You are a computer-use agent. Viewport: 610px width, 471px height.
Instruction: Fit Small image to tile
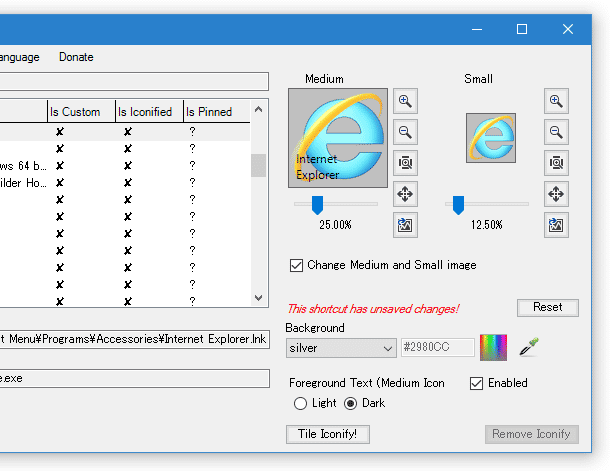click(x=556, y=163)
